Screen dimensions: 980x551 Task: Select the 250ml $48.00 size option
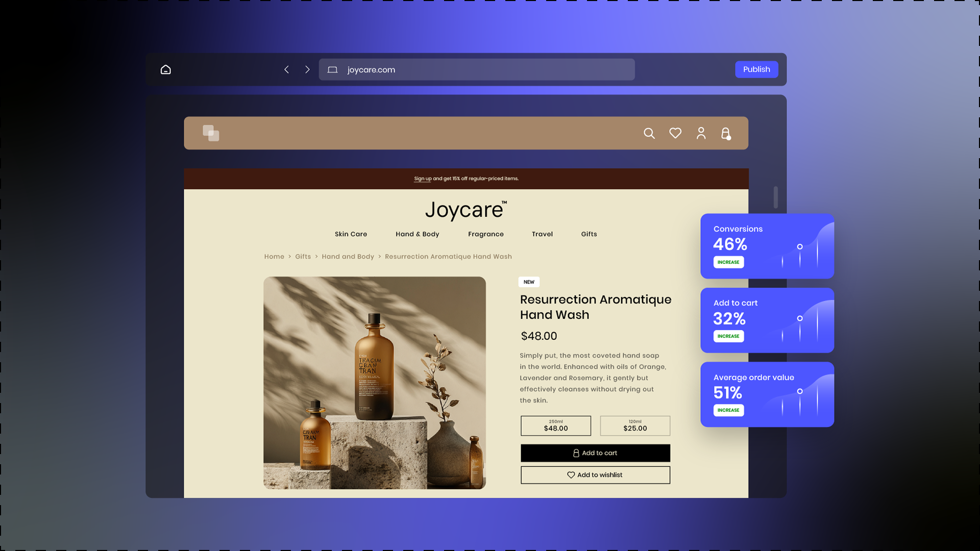coord(555,425)
